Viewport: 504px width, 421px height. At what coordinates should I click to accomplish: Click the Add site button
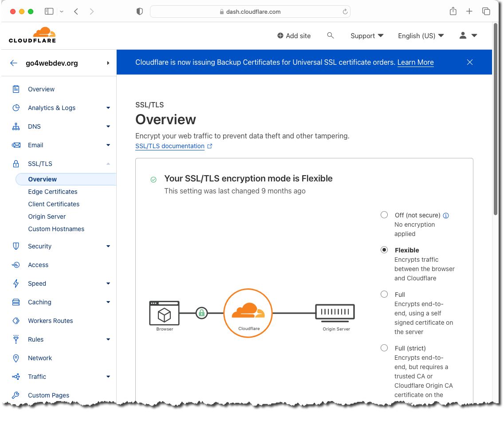tap(294, 35)
